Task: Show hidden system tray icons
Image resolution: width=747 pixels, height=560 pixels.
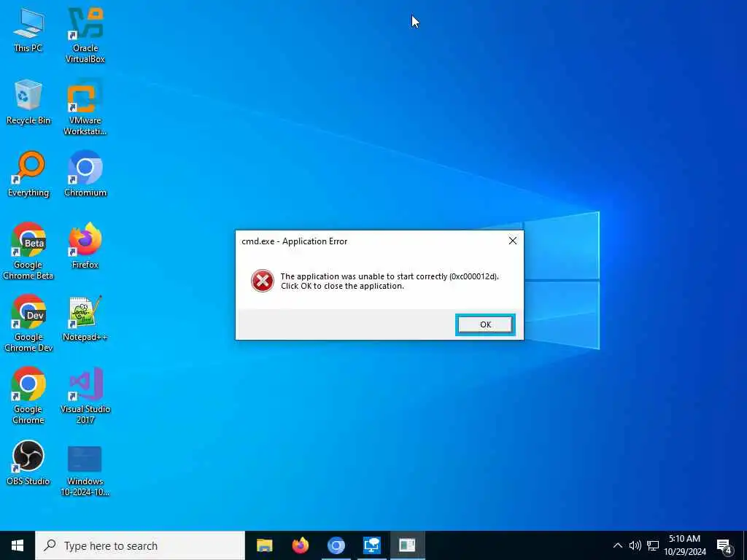Action: (x=617, y=545)
